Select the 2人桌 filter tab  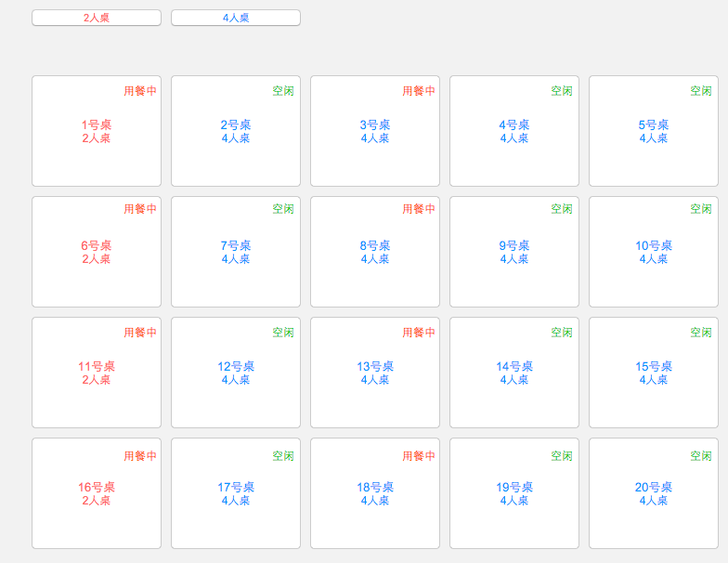(x=97, y=18)
